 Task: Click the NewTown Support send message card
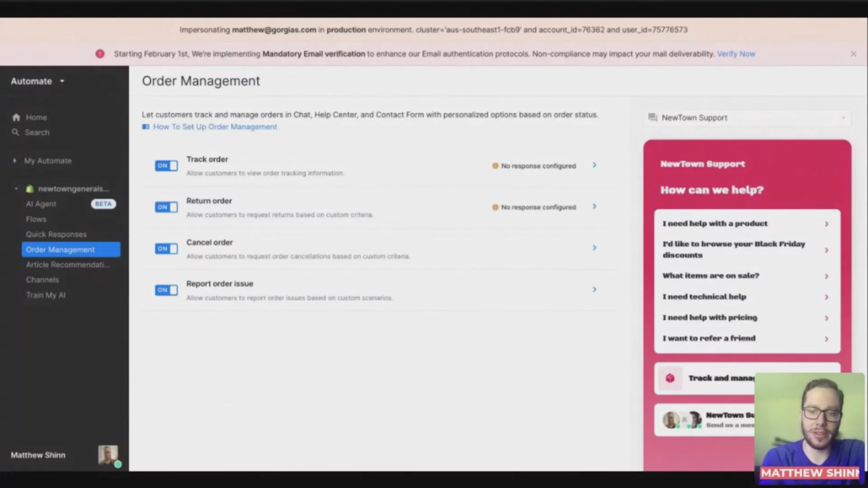pos(747,420)
